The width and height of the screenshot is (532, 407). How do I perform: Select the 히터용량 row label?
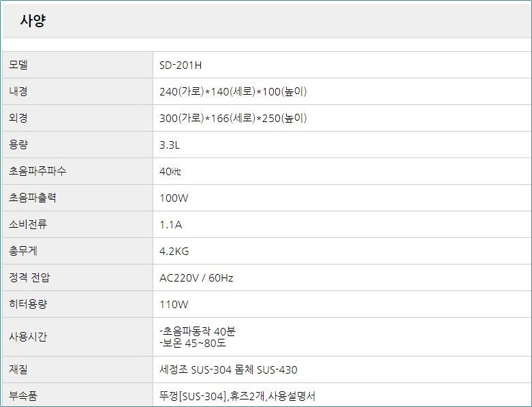[x=28, y=304]
